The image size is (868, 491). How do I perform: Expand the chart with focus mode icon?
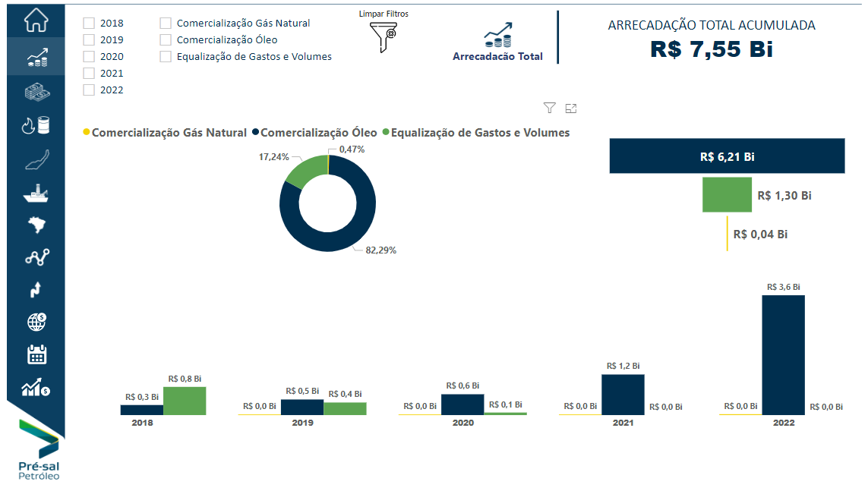tap(571, 108)
